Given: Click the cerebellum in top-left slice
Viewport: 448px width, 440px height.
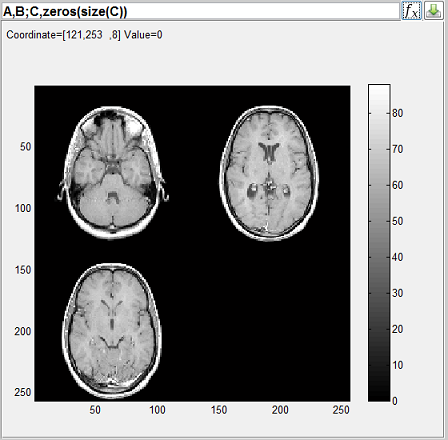Looking at the screenshot, I should (112, 207).
